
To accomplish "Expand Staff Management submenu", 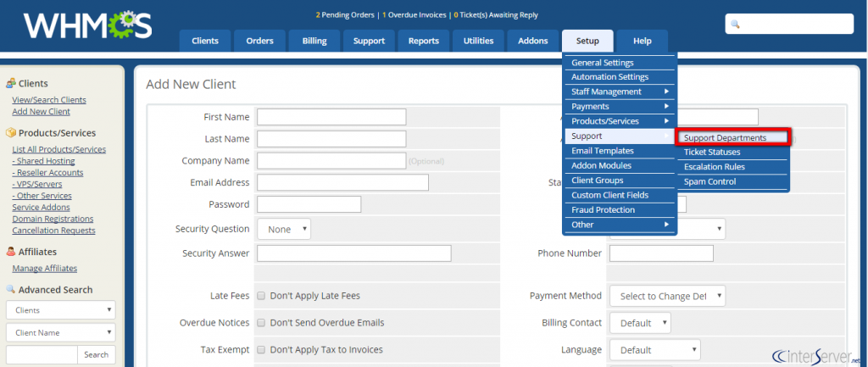I will (620, 92).
